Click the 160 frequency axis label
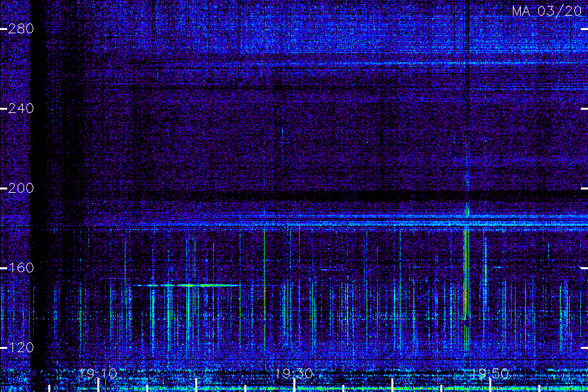588x392 pixels. [21, 268]
